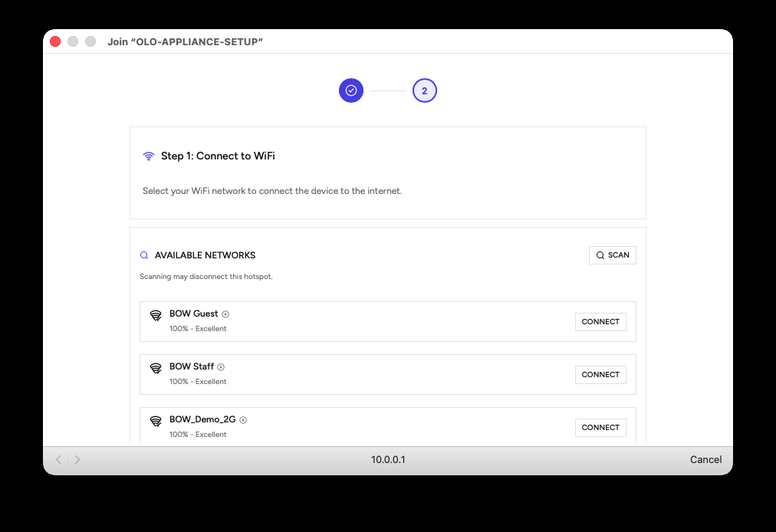Click the WiFi icon beside Step 1 heading
Image resolution: width=776 pixels, height=532 pixels.
click(148, 156)
